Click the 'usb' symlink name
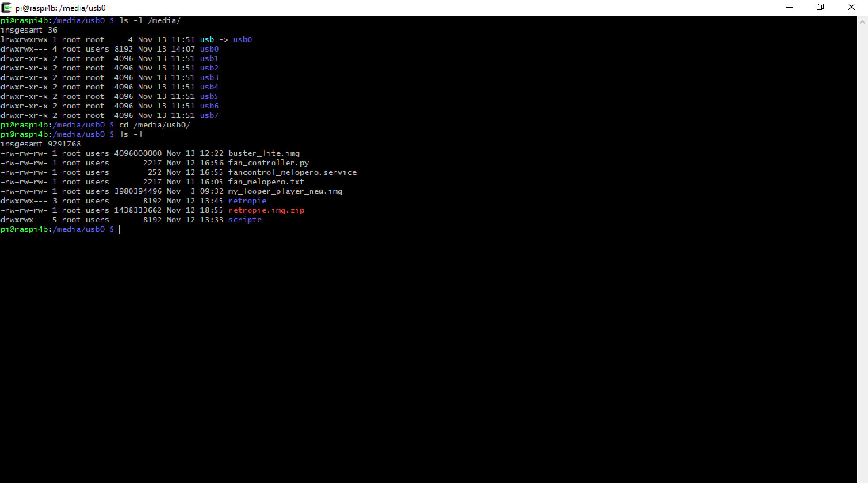This screenshot has height=483, width=868. [207, 40]
